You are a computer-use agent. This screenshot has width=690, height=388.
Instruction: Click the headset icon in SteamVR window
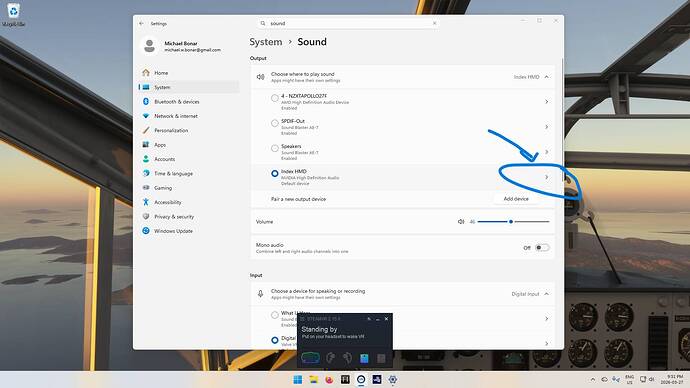[310, 358]
